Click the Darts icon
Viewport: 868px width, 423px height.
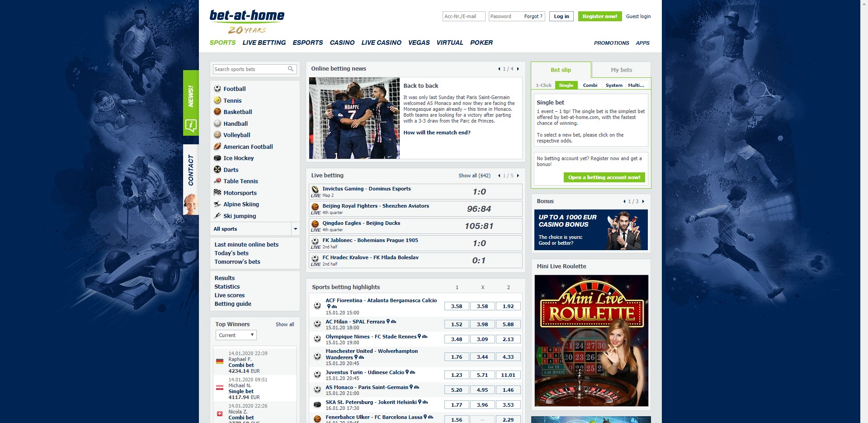tap(217, 170)
